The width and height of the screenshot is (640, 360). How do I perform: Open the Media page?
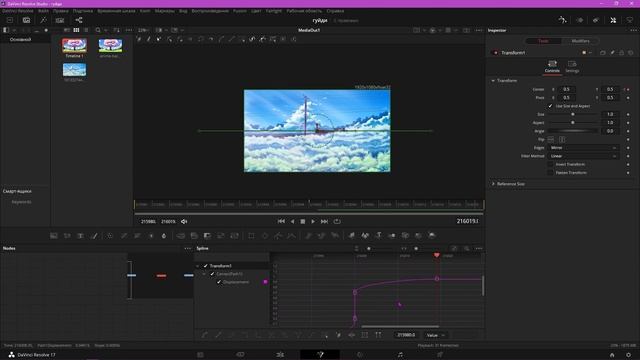pyautogui.click(x=200, y=355)
